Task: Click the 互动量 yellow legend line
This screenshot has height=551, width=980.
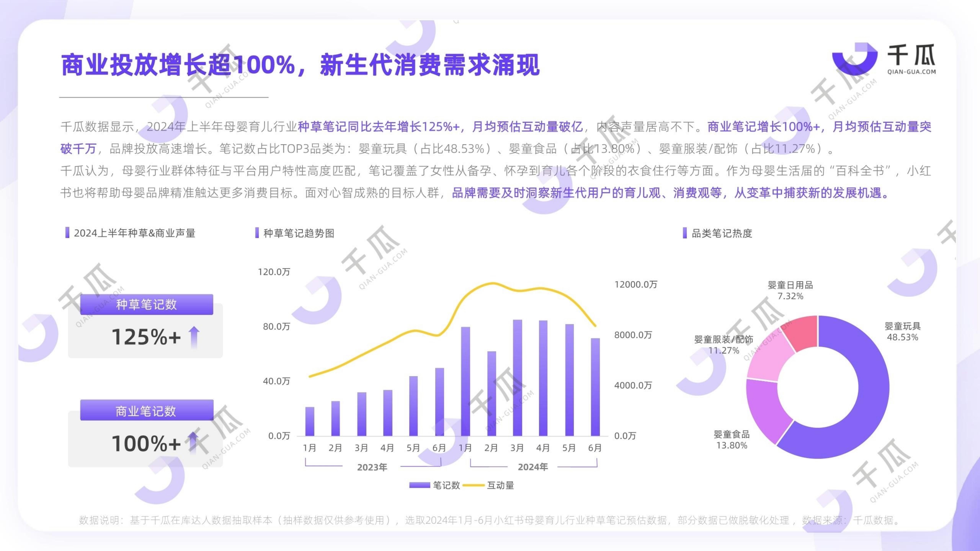Action: pyautogui.click(x=474, y=485)
